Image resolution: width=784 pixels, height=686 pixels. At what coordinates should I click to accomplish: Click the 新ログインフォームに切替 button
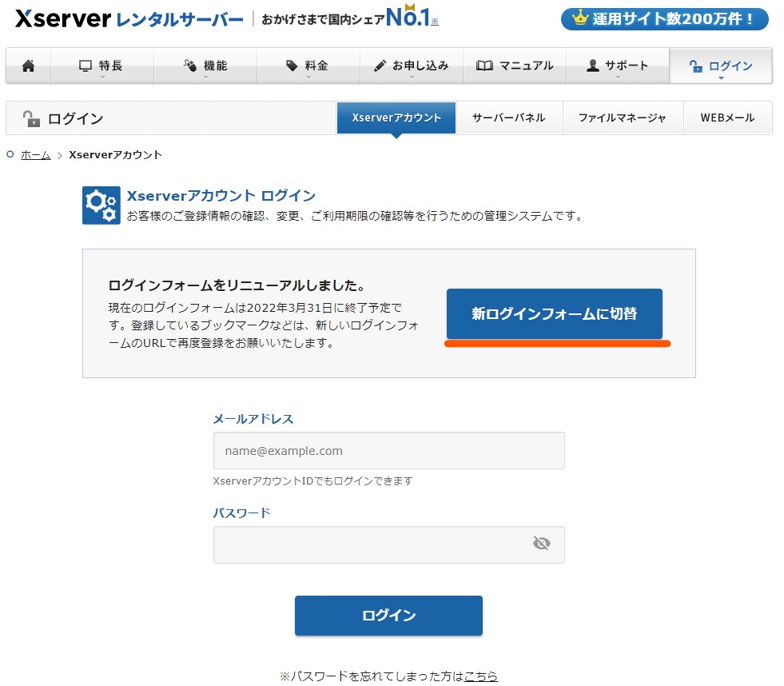click(x=555, y=313)
